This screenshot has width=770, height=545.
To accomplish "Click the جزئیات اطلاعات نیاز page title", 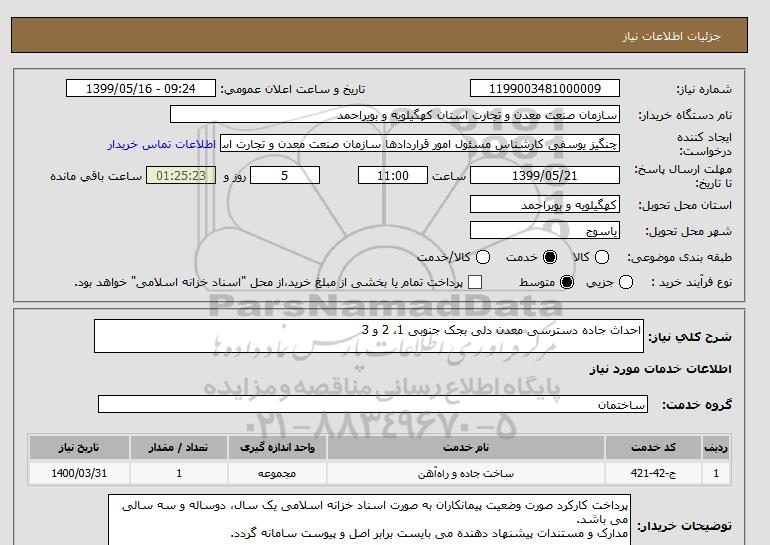I will [671, 36].
